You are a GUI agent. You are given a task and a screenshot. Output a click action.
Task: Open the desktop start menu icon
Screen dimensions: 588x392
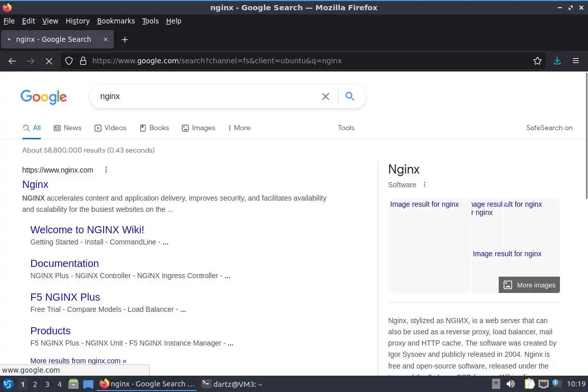pyautogui.click(x=8, y=384)
